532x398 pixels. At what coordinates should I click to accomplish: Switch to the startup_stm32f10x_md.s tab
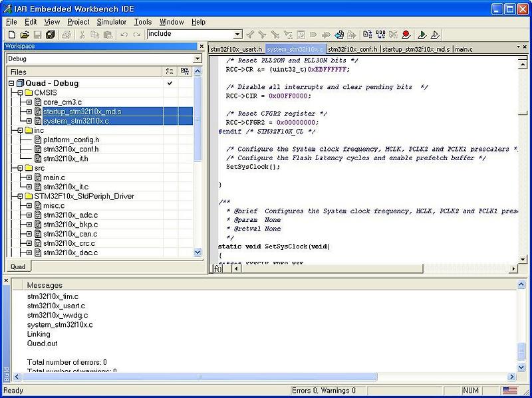pyautogui.click(x=416, y=49)
